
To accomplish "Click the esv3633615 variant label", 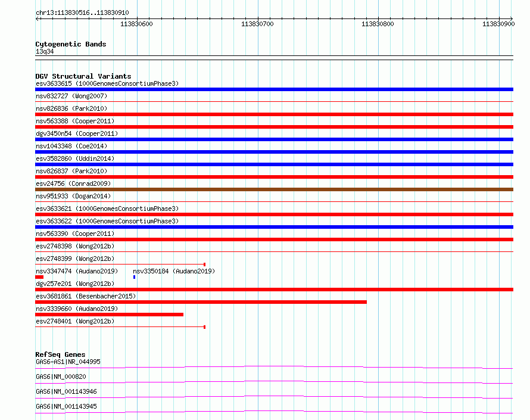I will 107,83.
